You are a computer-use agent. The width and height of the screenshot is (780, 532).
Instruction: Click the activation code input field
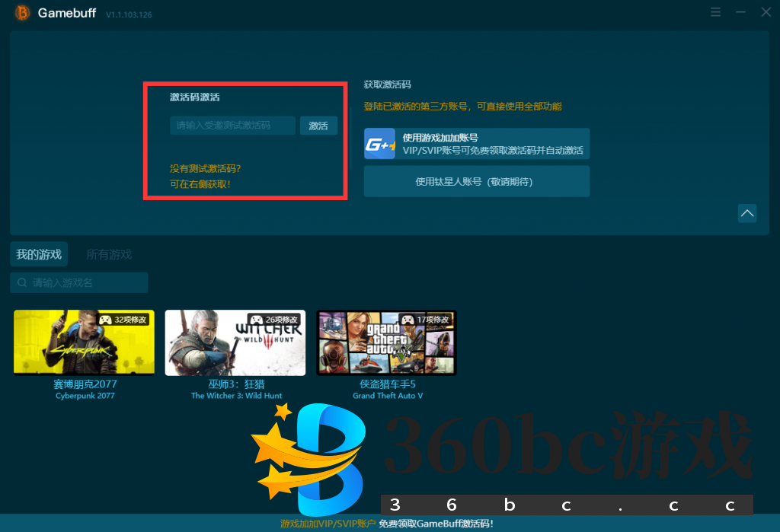(x=231, y=125)
